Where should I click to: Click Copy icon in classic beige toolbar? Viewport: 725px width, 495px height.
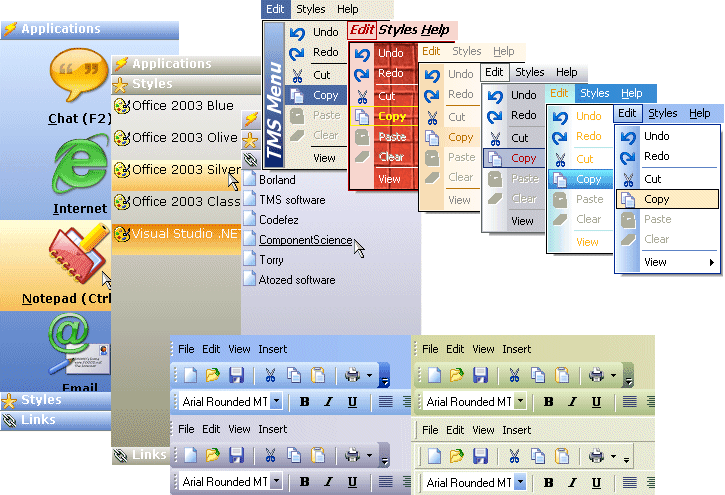point(538,456)
